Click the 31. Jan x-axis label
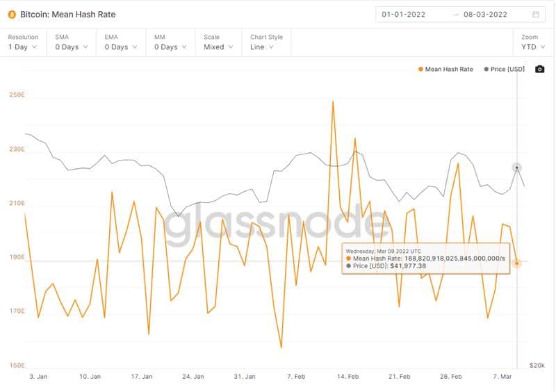Viewport: 556px width, 392px height. coord(245,377)
